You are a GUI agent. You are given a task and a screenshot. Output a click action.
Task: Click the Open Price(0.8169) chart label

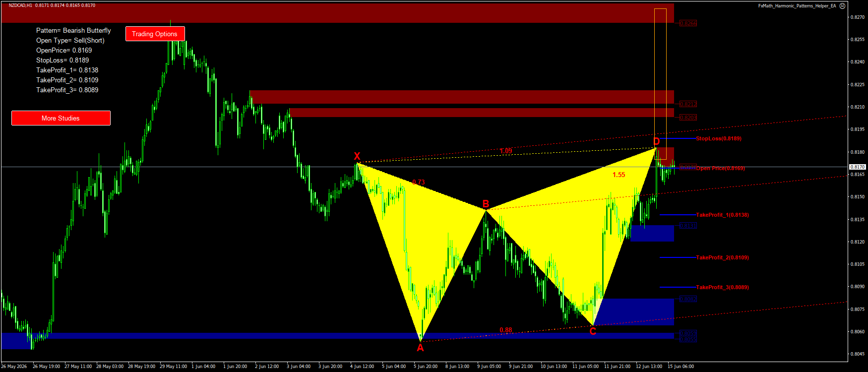pos(721,168)
